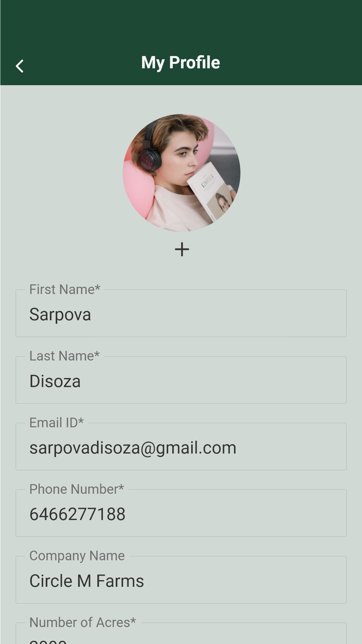Edit the Email ID field

[181, 447]
